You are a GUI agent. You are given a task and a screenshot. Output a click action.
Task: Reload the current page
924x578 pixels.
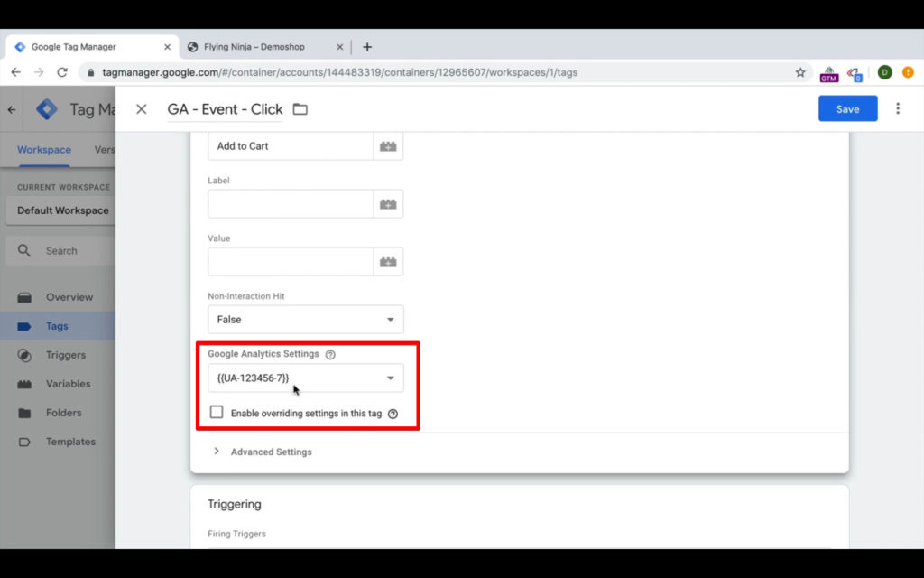(62, 72)
